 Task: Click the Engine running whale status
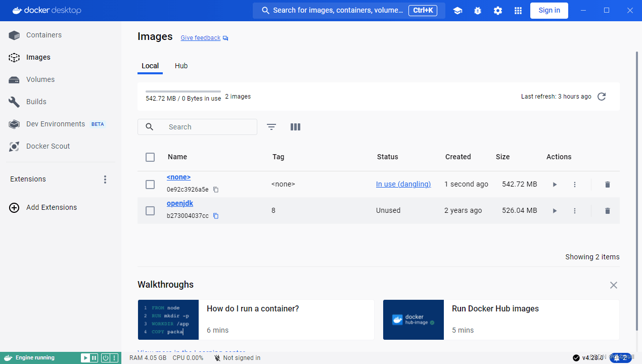click(30, 358)
